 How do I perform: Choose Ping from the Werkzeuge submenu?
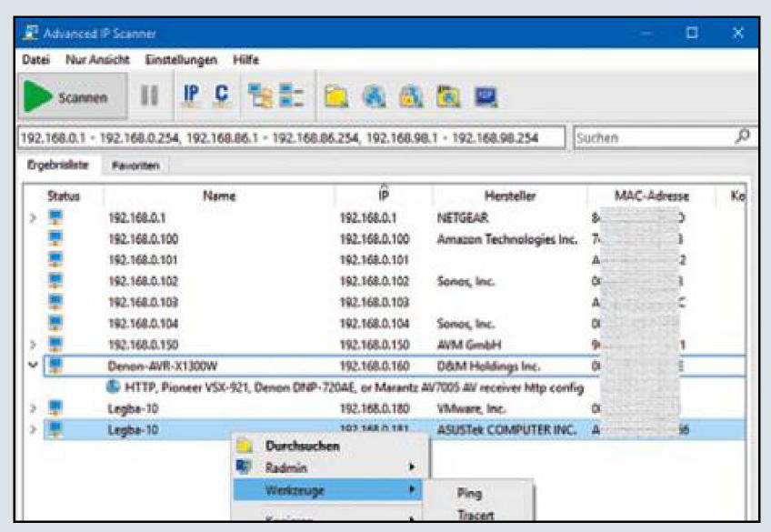point(469,493)
